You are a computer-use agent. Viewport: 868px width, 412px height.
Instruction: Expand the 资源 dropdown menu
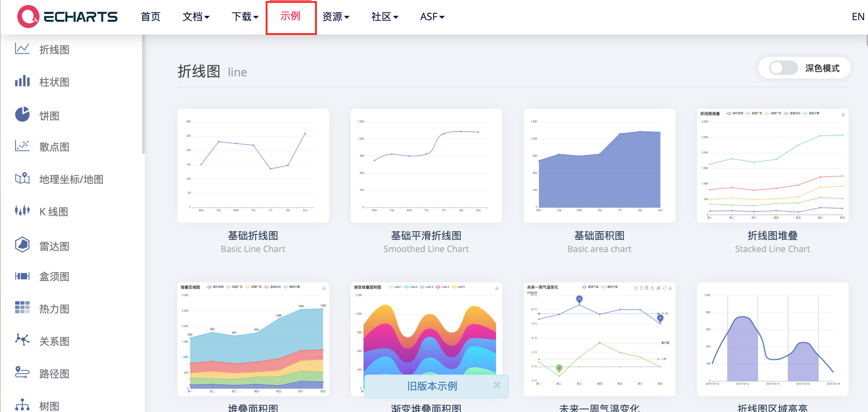pyautogui.click(x=336, y=17)
